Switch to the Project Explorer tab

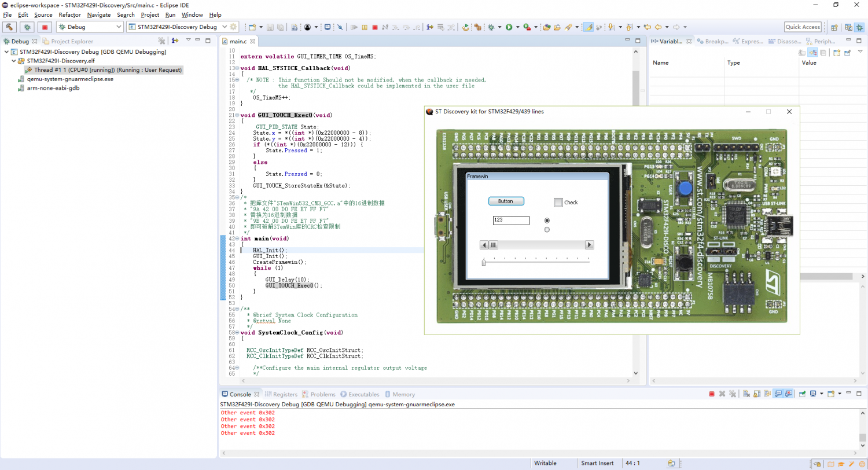click(67, 41)
